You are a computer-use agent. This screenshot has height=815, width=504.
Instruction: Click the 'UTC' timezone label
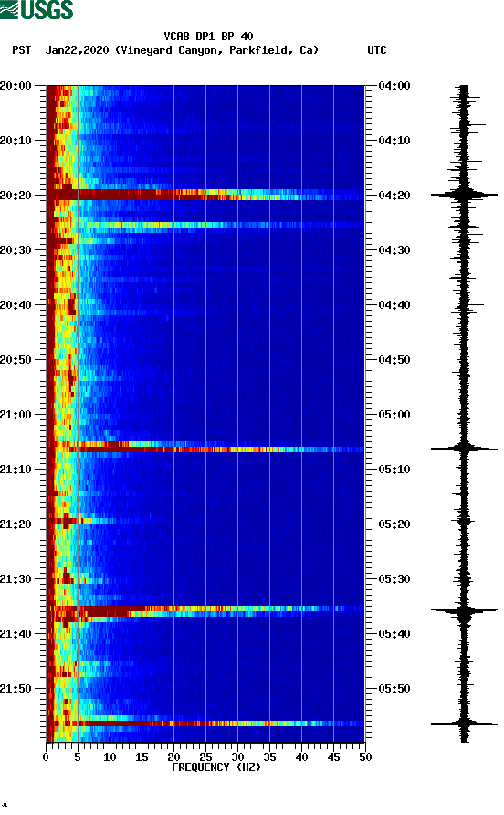coord(377,50)
